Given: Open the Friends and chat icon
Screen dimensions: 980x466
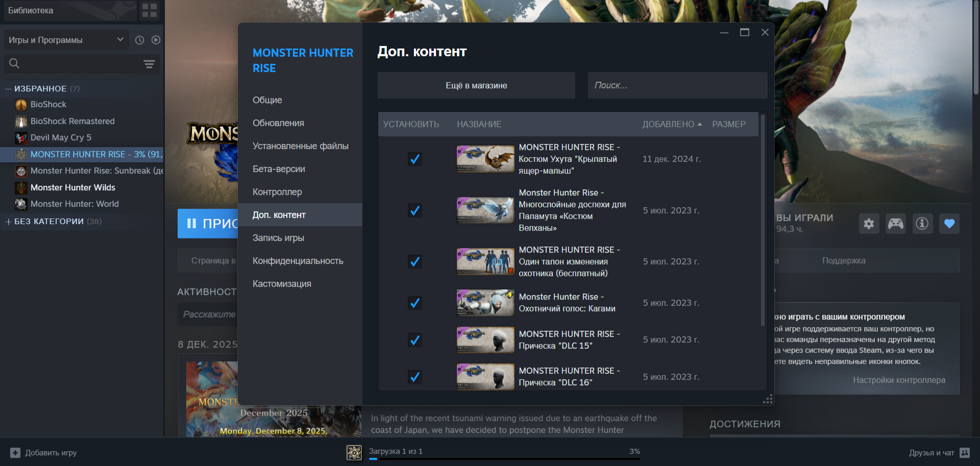Looking at the screenshot, I should (x=965, y=453).
